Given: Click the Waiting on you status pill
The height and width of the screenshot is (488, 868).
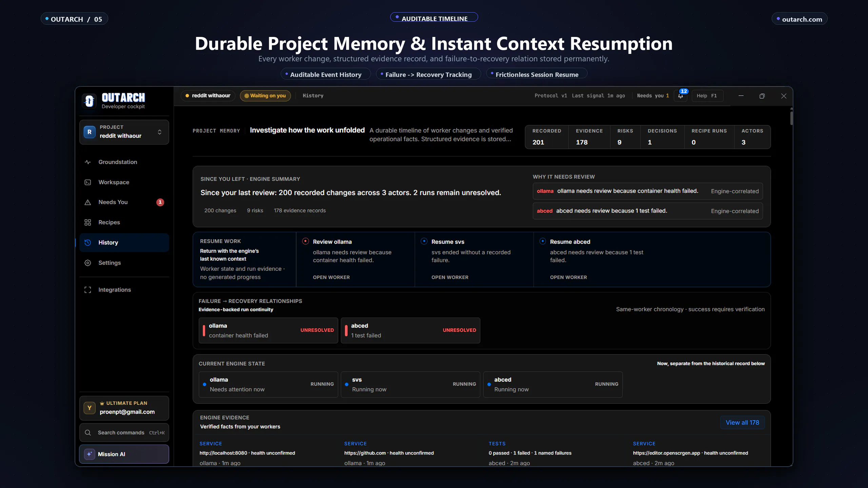Looking at the screenshot, I should point(265,96).
